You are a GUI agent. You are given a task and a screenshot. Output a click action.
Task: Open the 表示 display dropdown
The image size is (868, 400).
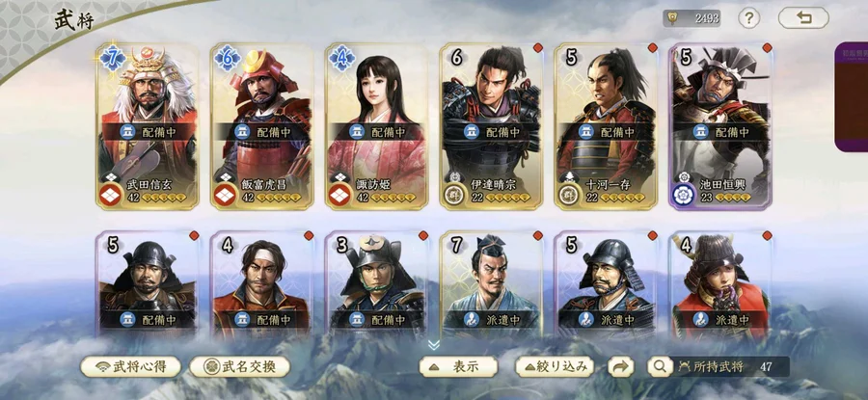tap(458, 367)
